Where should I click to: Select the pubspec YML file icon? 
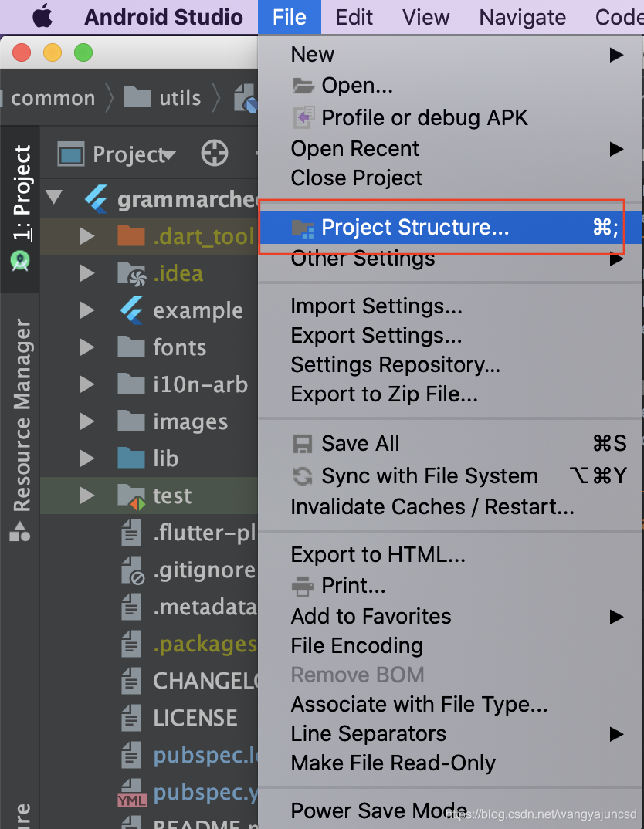(131, 793)
